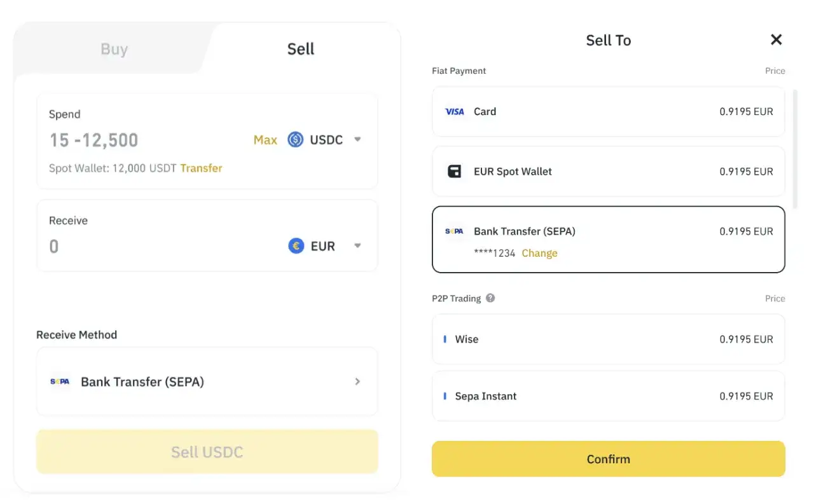Click the Spend amount input field
This screenshot has width=814, height=504.
(146, 140)
